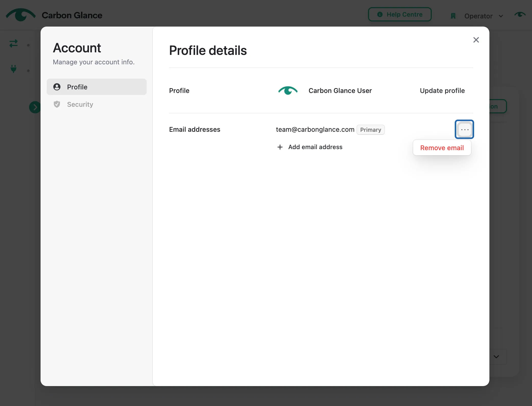Click the transfer arrows sidebar icon

click(x=14, y=43)
